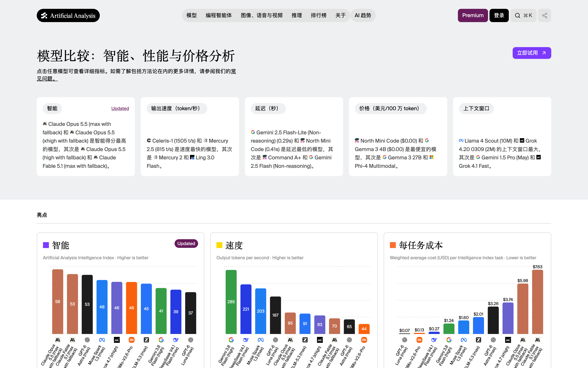Click the Google logo under the 285 speed bar
Image resolution: width=588 pixels, height=368 pixels.
(231, 340)
